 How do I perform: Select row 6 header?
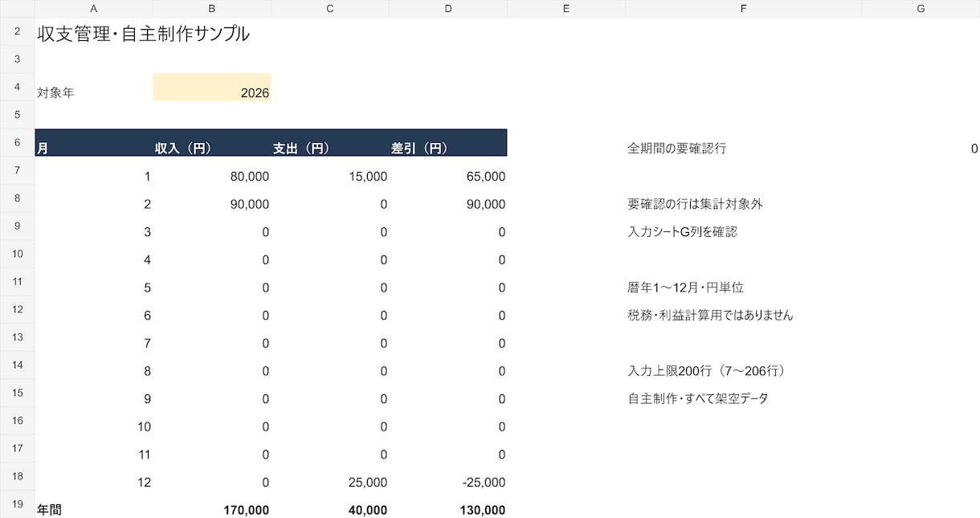click(x=17, y=142)
